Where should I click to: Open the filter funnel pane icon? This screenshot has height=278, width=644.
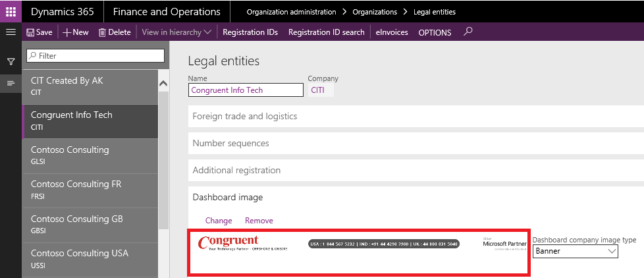[11, 62]
